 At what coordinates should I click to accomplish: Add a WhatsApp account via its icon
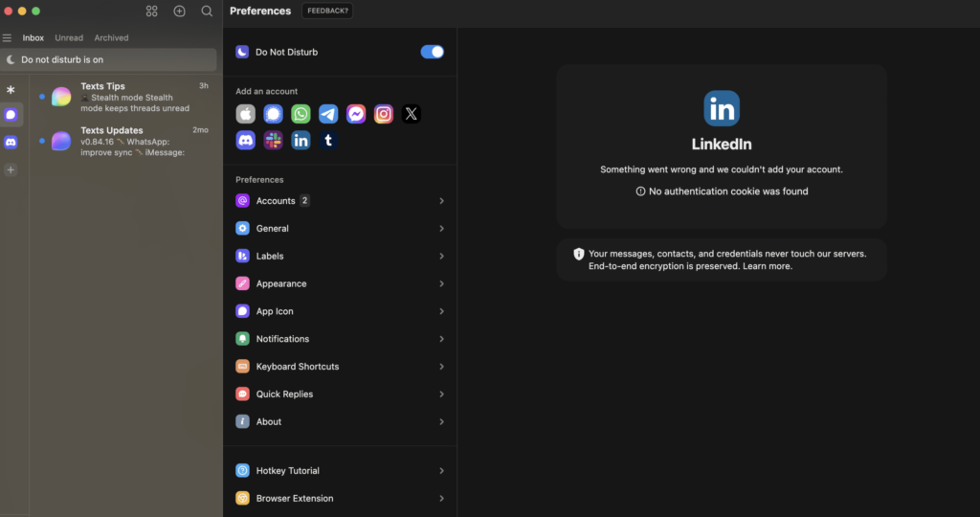pyautogui.click(x=301, y=114)
